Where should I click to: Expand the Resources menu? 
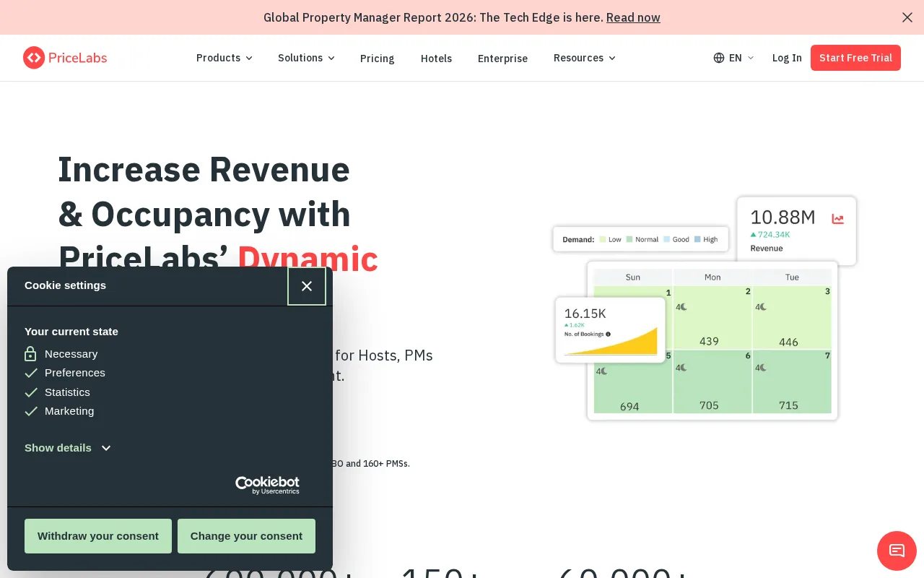point(585,58)
